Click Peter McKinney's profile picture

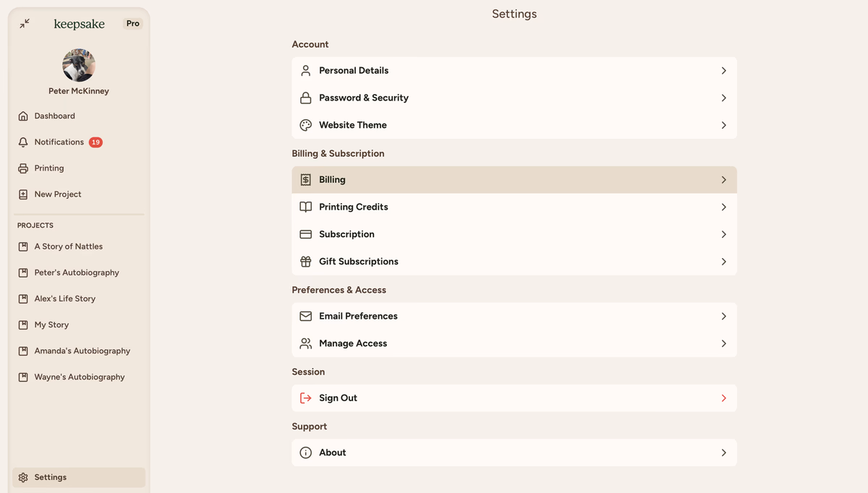(x=79, y=66)
